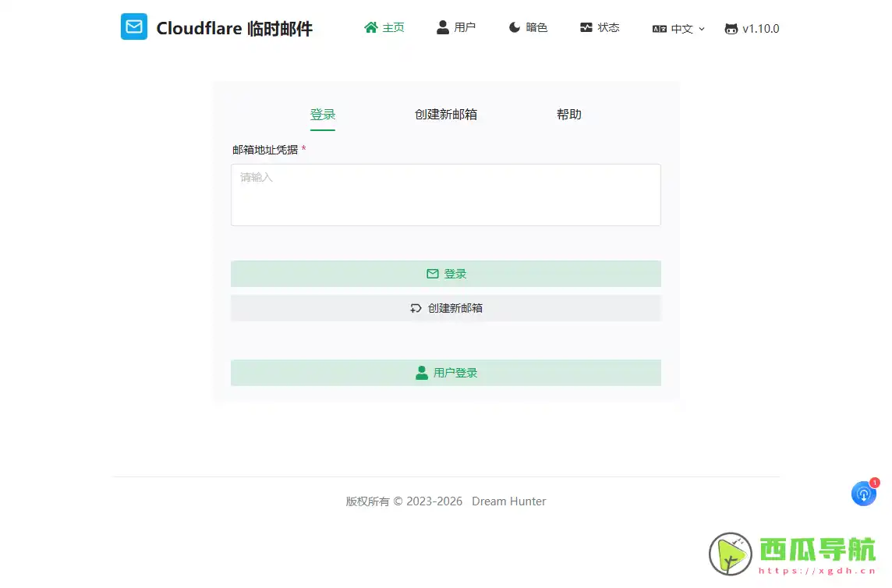The image size is (892, 588).
Task: Click the 版权所有 © 2023-2026 footer text
Action: (x=404, y=501)
